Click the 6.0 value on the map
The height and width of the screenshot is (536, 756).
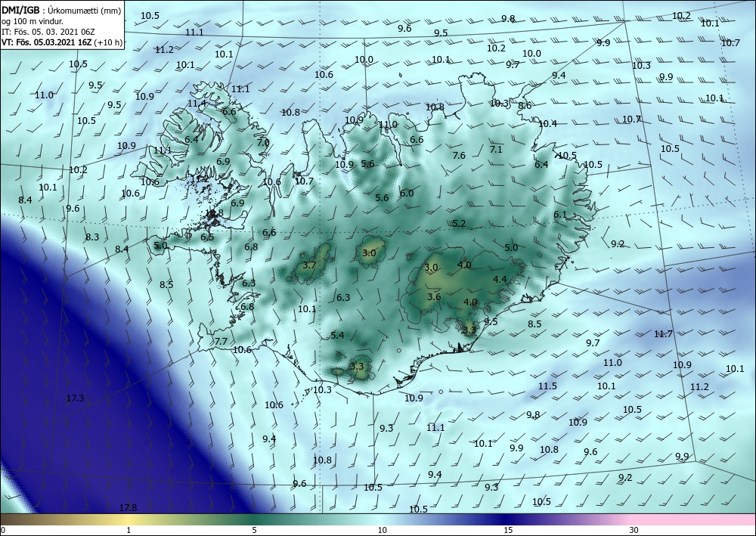tap(407, 194)
